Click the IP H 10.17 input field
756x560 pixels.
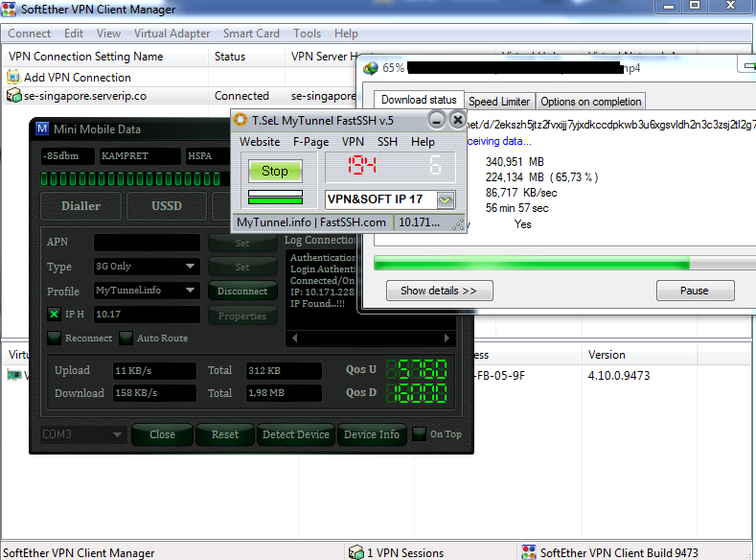point(147,315)
